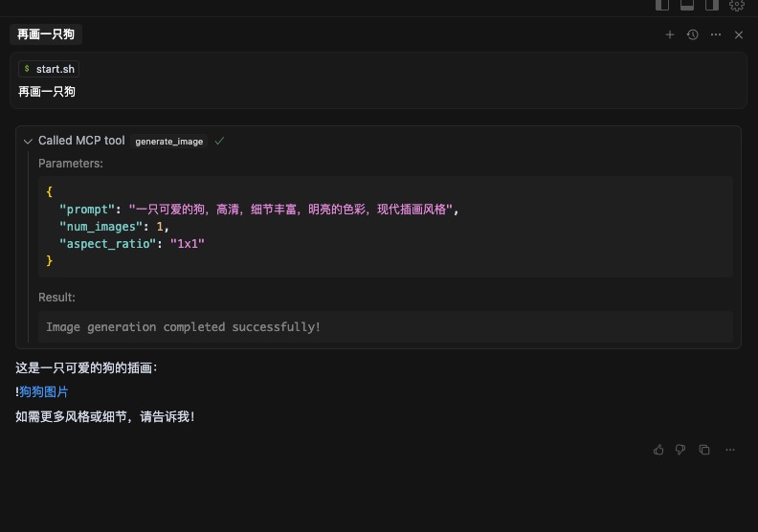758x532 pixels.
Task: Toggle the bottom panel layout
Action: tap(687, 5)
